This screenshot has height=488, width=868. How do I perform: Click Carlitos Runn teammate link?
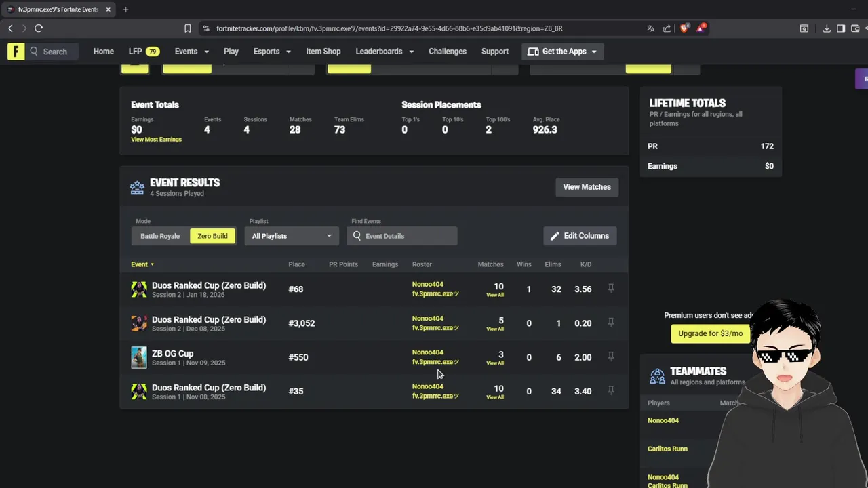[x=667, y=449]
